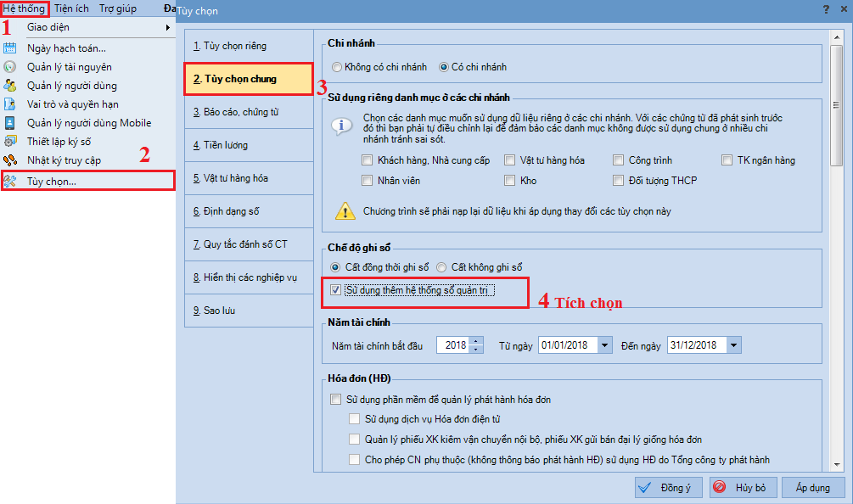This screenshot has height=504, width=853.
Task: Tick Sử dụng phần mềm quản lý hóa đơn
Action: [335, 400]
